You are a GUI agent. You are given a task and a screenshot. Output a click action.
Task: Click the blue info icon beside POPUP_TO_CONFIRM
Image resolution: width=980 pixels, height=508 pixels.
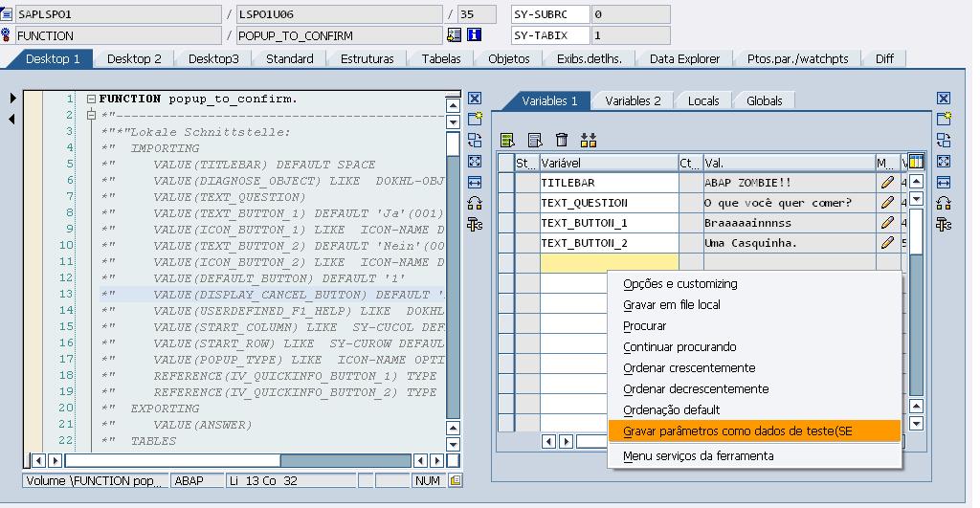coord(473,35)
